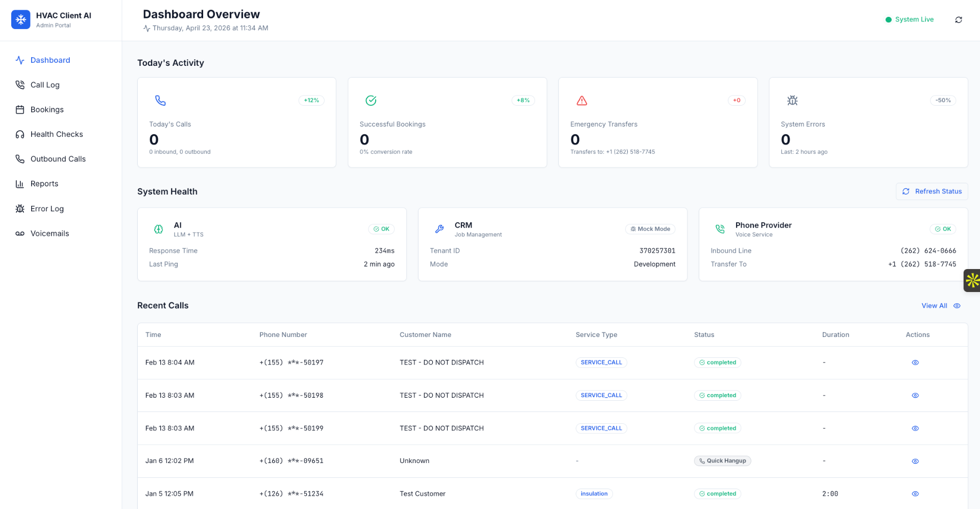Screen dimensions: 980x509
Task: Open View All recent calls
Action: (x=934, y=305)
